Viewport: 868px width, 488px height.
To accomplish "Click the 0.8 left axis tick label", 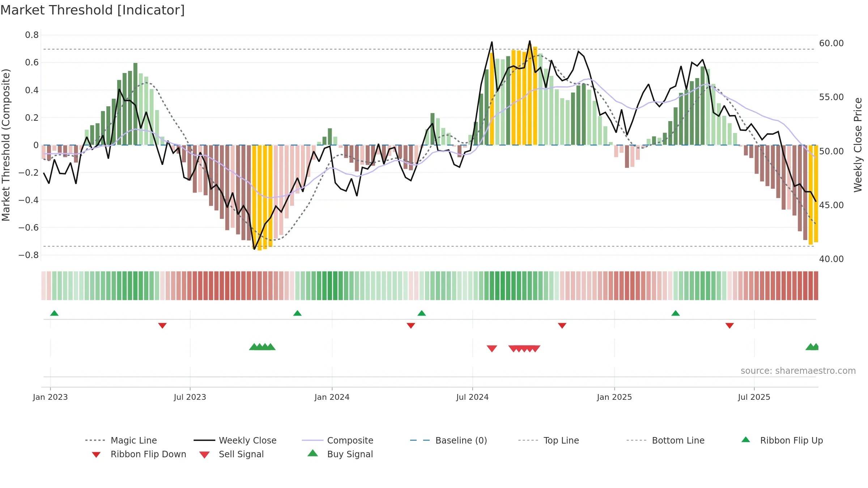I will [32, 35].
